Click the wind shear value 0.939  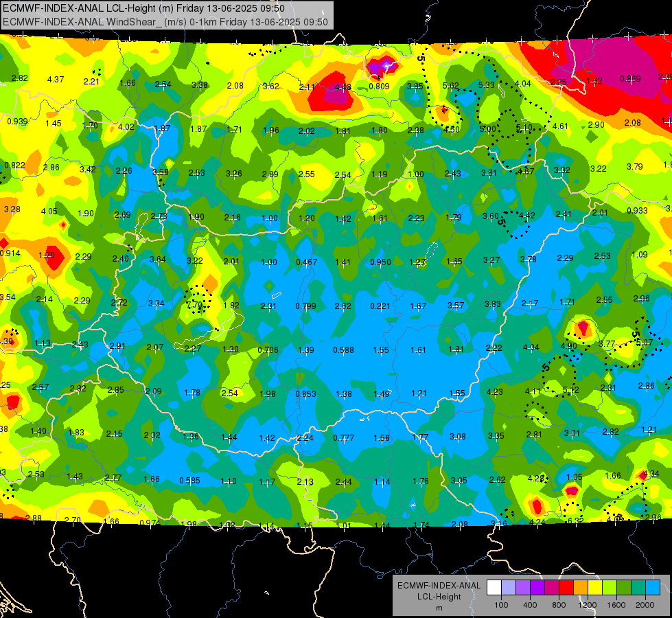(18, 122)
